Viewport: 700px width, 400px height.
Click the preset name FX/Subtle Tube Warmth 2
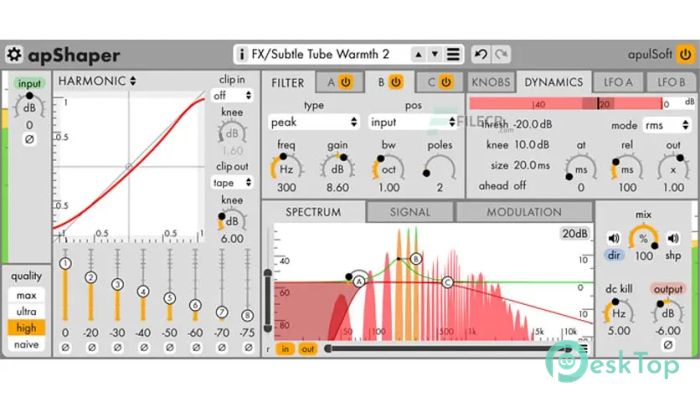tap(321, 54)
